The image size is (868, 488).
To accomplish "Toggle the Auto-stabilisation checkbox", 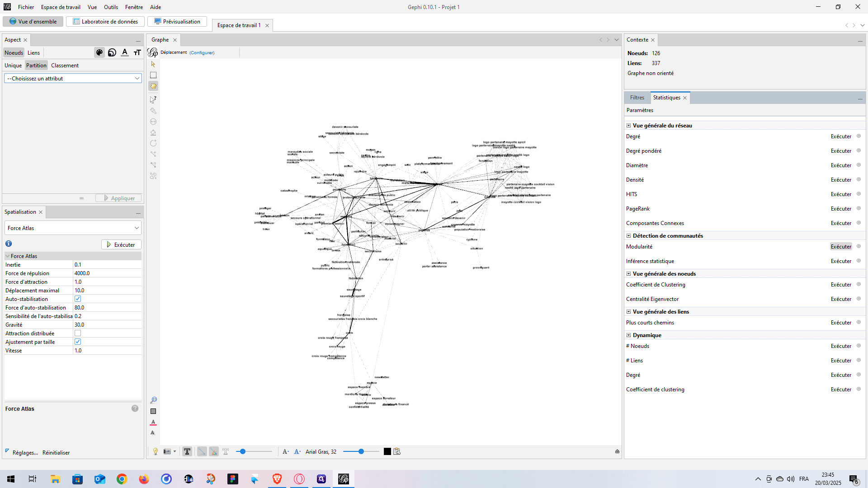I will [78, 299].
